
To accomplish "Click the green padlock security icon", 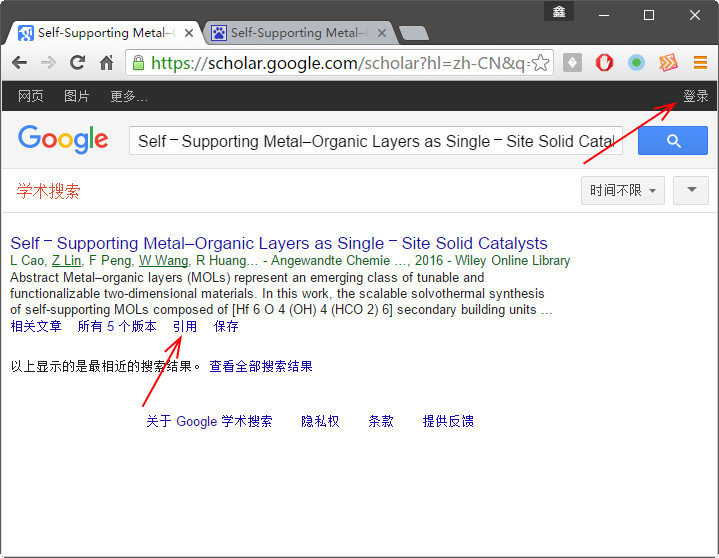I will (138, 63).
